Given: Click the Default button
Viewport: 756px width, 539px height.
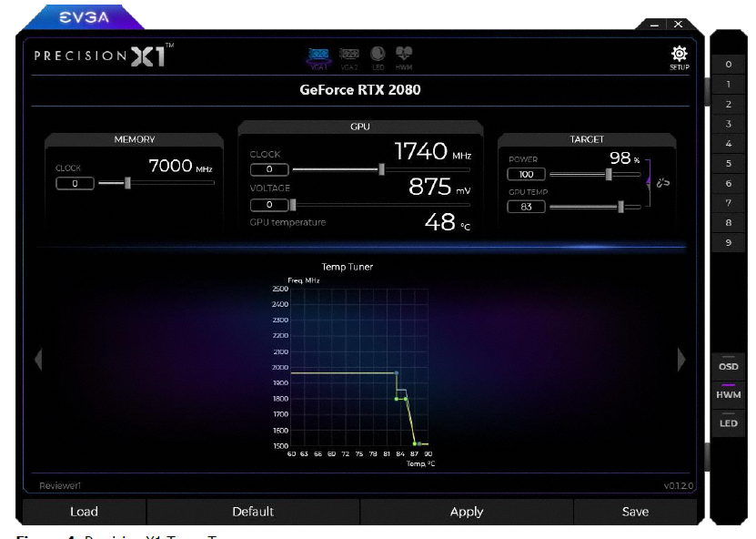Looking at the screenshot, I should (x=253, y=512).
